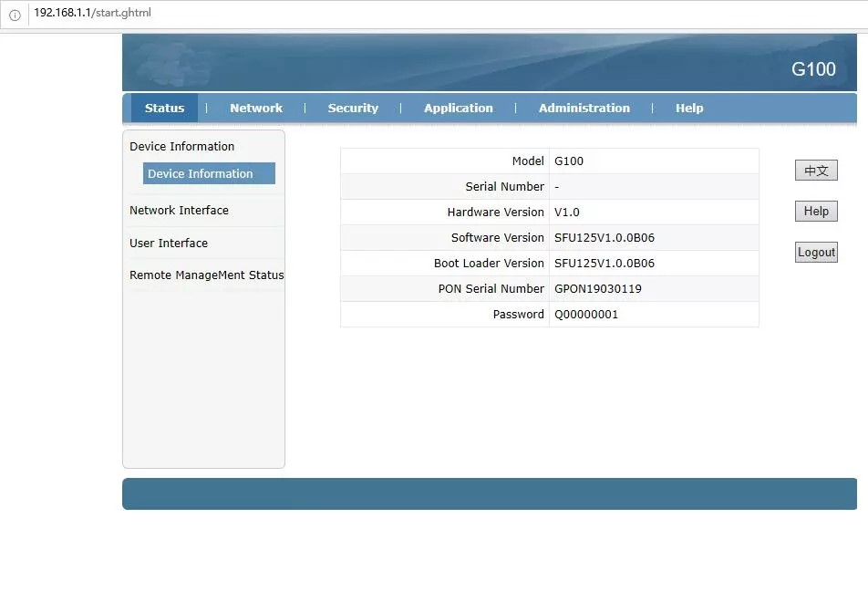Open the Administration tab
This screenshot has height=612, width=868.
584,108
